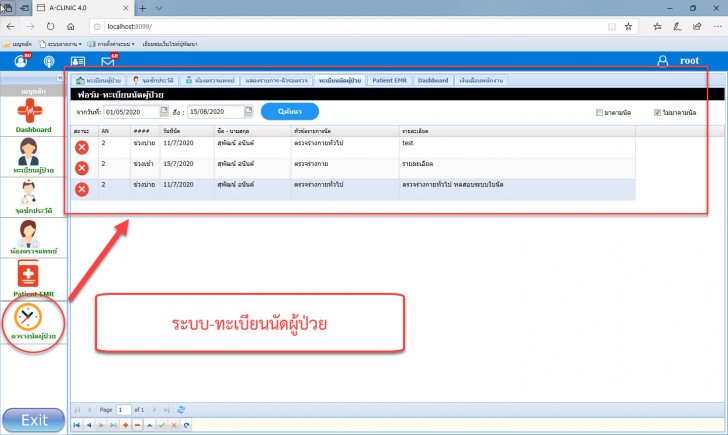Go to last page in paging bar
The height and width of the screenshot is (435, 728).
coord(166,409)
